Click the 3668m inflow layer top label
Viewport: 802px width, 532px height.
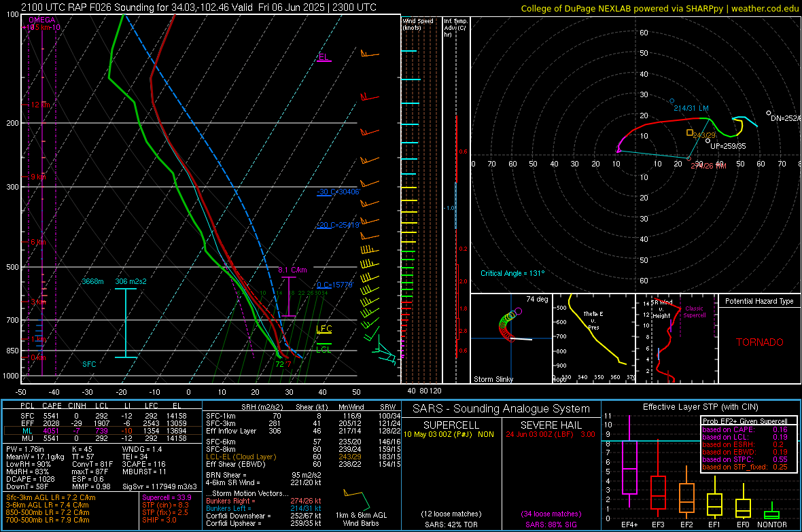coord(92,281)
